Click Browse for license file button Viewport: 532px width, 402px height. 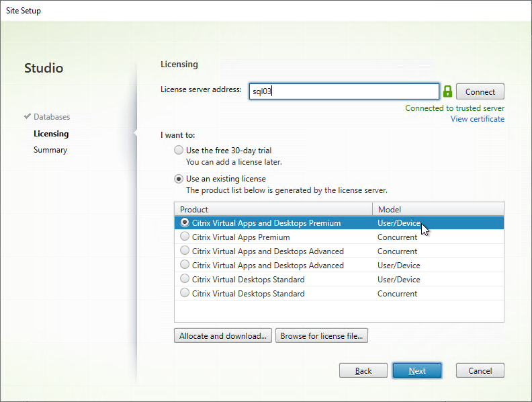(x=322, y=336)
